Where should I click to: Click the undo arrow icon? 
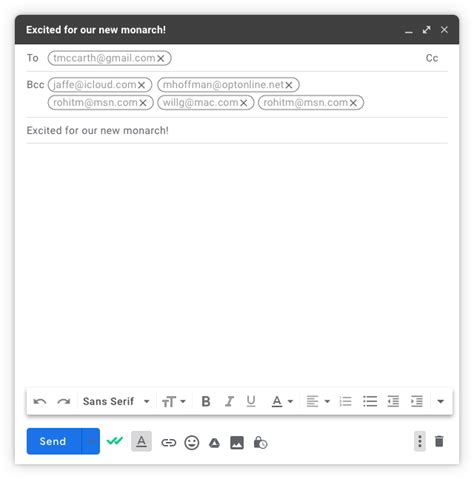pyautogui.click(x=40, y=401)
